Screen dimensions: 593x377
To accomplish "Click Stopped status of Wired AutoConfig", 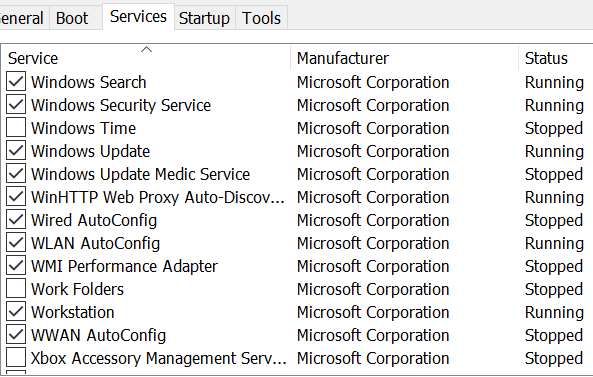I will (x=554, y=221).
